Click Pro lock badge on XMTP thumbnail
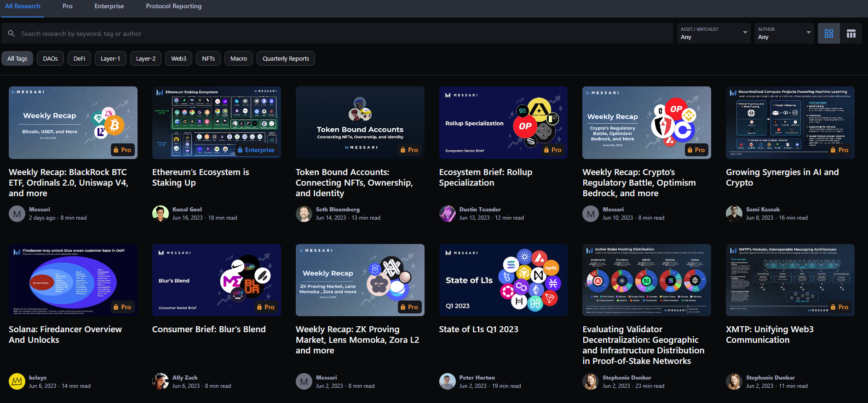The width and height of the screenshot is (868, 403). click(x=839, y=307)
